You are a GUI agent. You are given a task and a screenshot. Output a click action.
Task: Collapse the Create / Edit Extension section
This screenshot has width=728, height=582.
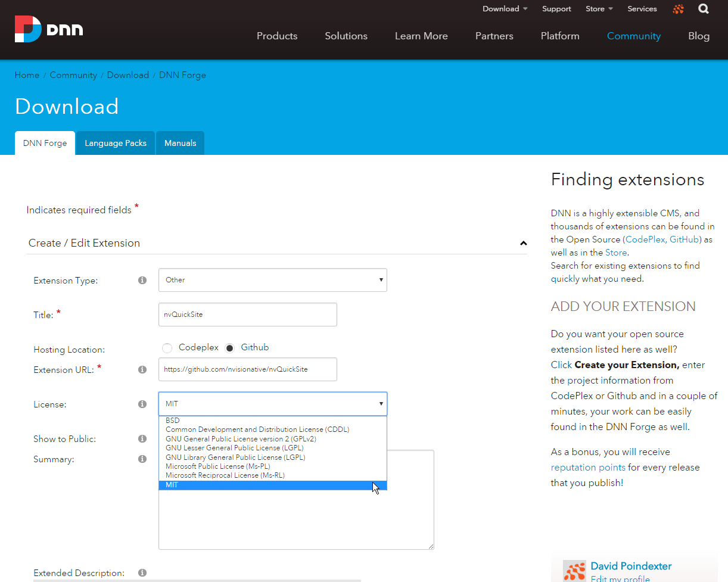[x=523, y=243]
